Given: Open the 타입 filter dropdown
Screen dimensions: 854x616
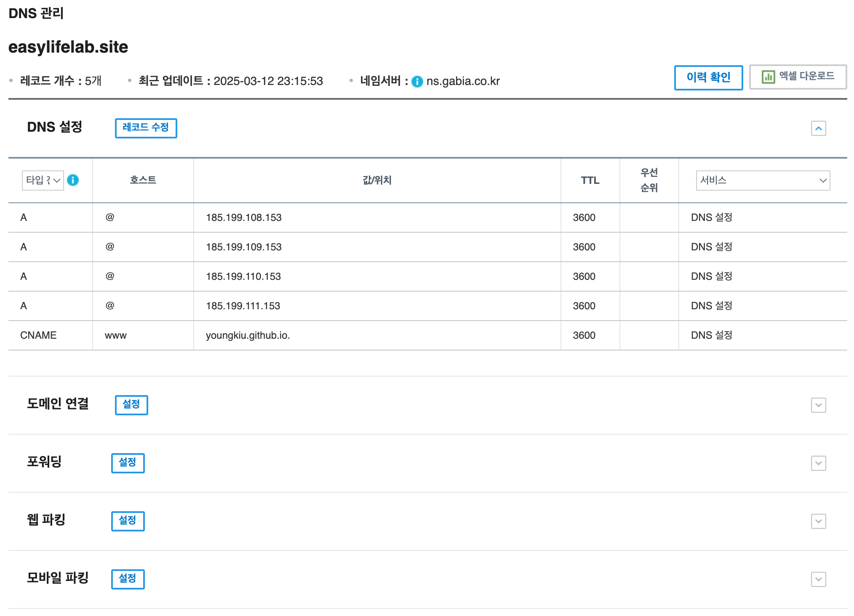Looking at the screenshot, I should (43, 181).
